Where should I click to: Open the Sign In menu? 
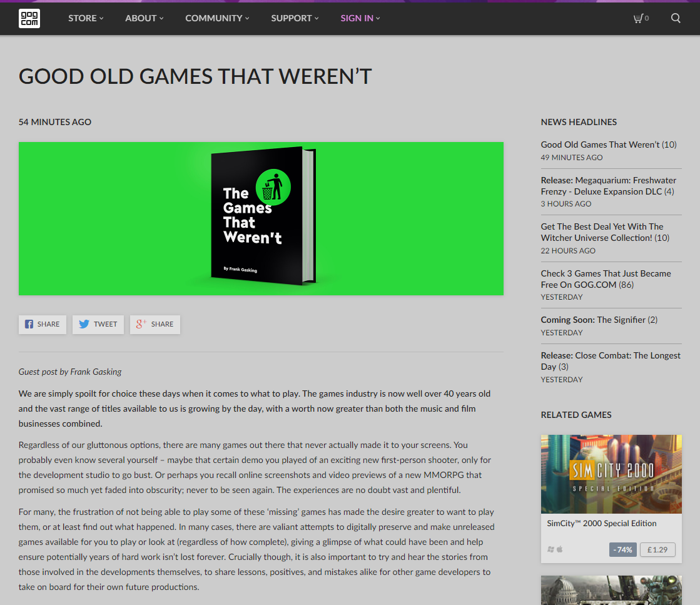(x=360, y=18)
